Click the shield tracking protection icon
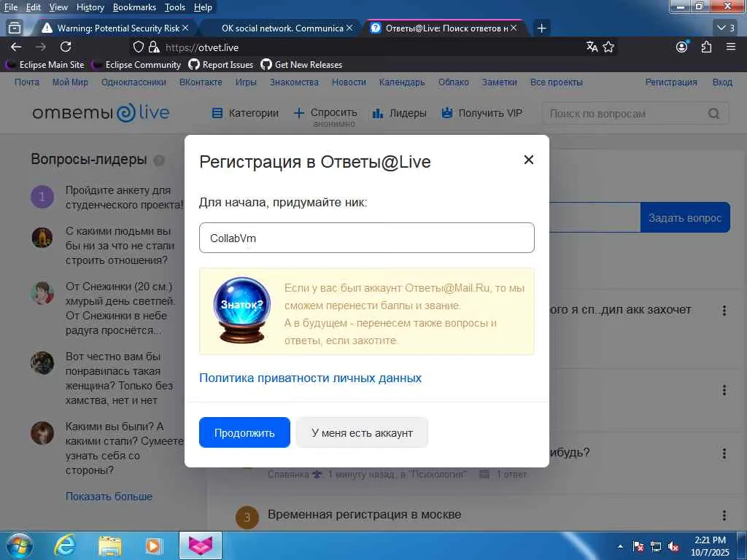Viewport: 747px width, 560px height. click(138, 47)
